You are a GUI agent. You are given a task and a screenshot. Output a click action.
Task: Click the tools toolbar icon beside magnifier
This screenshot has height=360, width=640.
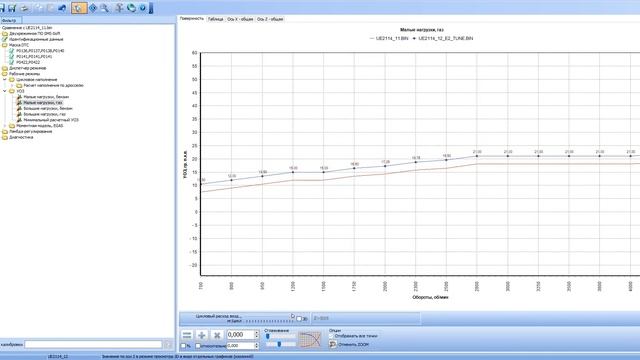(x=119, y=8)
